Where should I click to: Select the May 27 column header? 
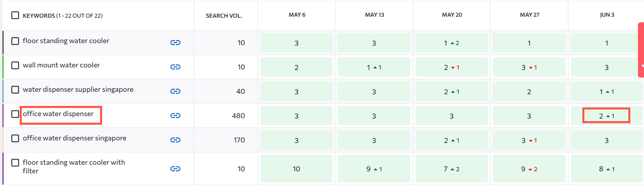(x=530, y=15)
